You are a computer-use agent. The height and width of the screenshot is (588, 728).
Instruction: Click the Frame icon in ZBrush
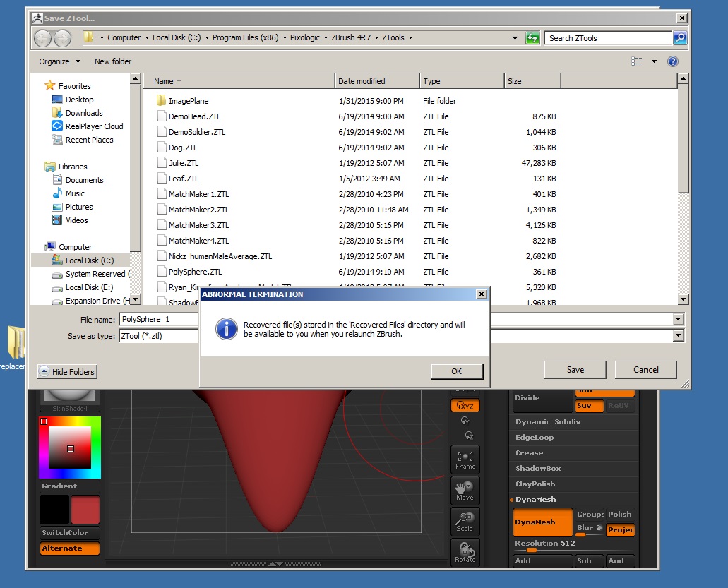click(465, 460)
